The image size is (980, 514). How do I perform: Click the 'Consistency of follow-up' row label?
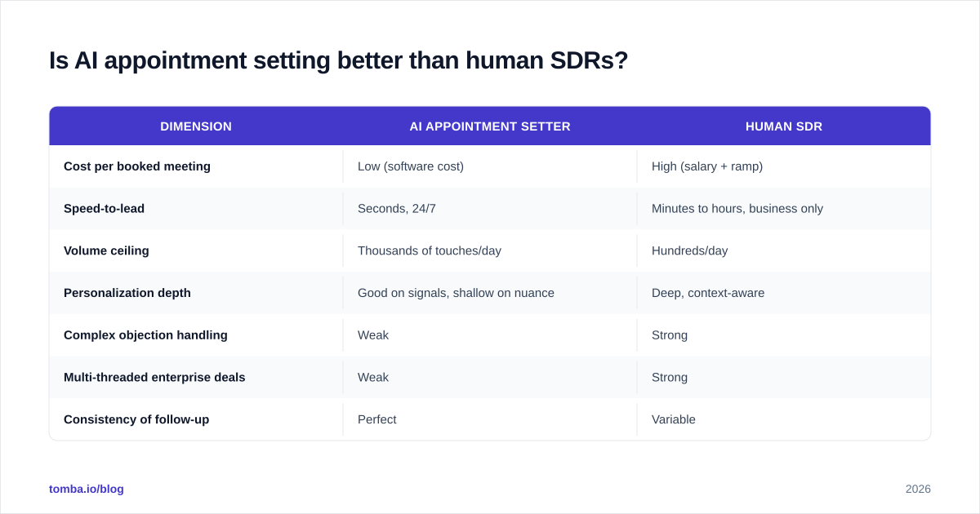tap(136, 419)
